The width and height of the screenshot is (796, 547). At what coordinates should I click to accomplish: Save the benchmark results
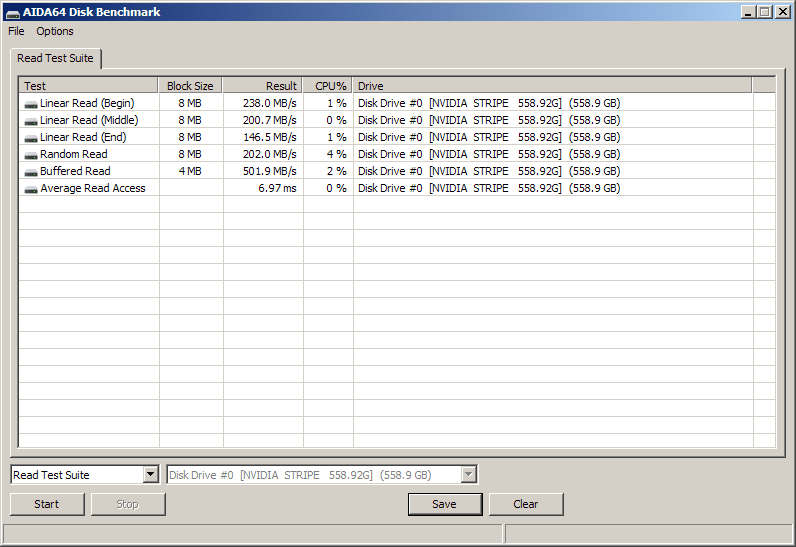pyautogui.click(x=445, y=504)
